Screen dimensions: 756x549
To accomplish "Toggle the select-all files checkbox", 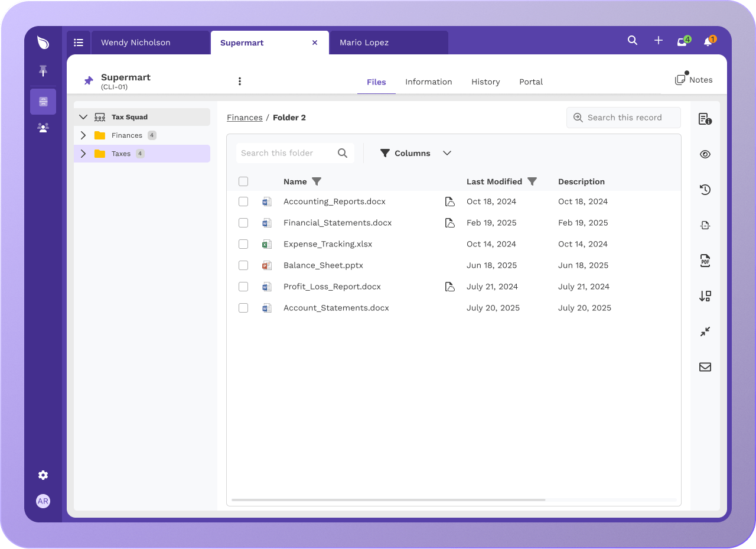I will click(x=243, y=181).
